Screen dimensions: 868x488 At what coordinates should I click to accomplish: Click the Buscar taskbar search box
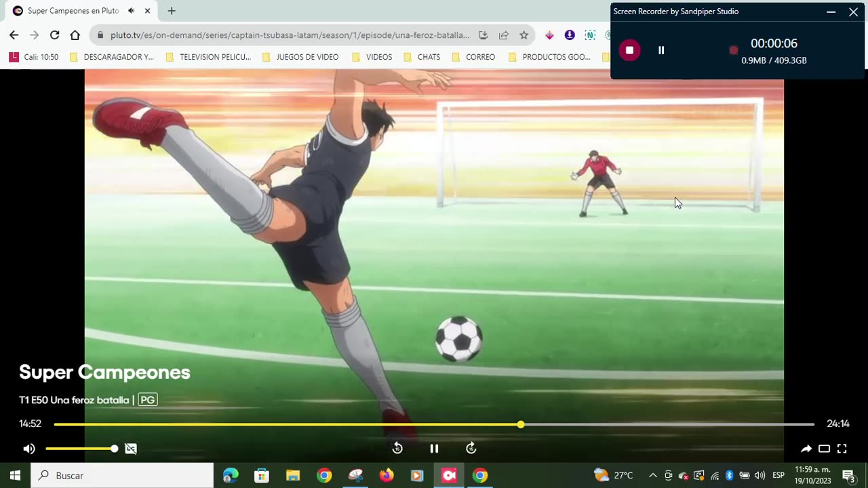pos(123,475)
